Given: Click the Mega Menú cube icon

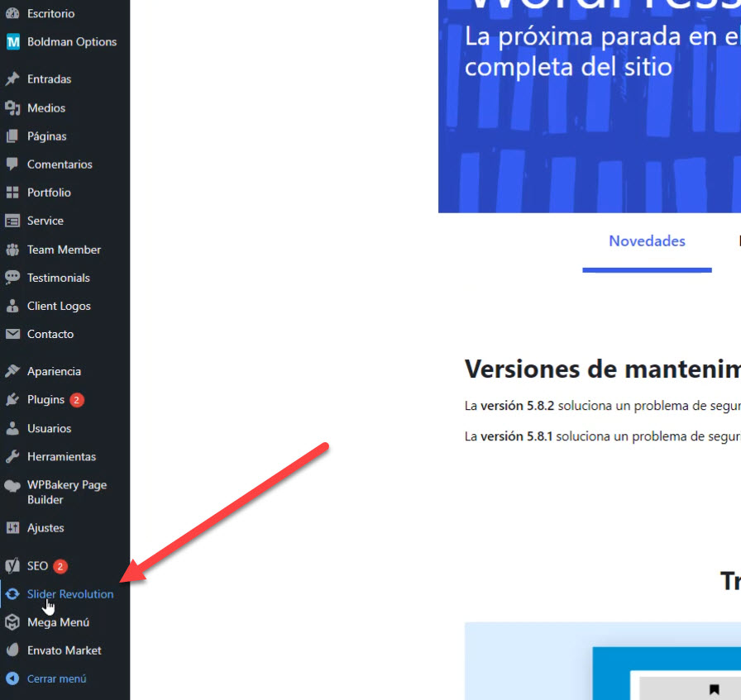Looking at the screenshot, I should pyautogui.click(x=12, y=622).
